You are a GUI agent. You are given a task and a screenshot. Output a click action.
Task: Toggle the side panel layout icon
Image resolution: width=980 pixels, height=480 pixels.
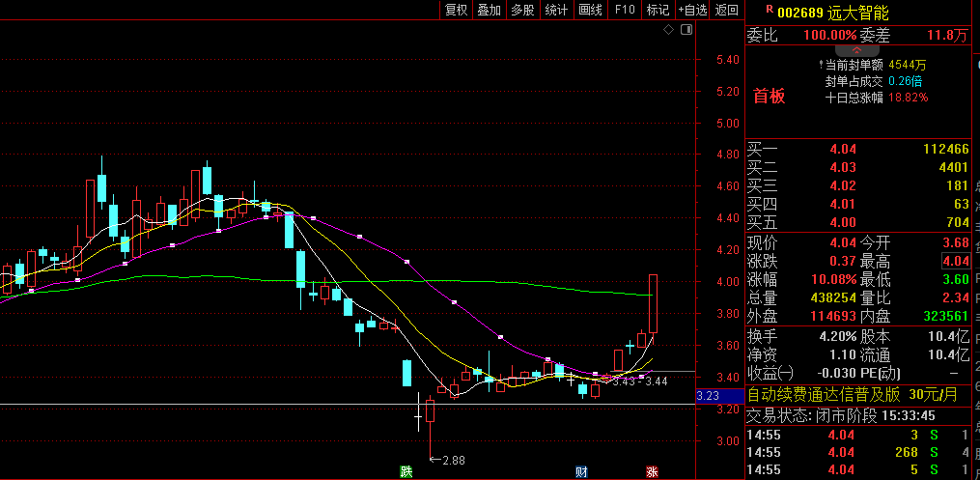click(x=686, y=29)
